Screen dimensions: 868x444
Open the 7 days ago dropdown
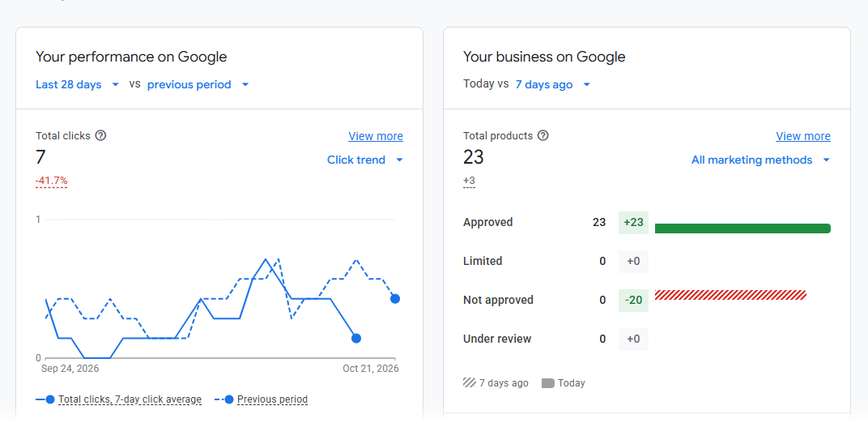tap(553, 85)
